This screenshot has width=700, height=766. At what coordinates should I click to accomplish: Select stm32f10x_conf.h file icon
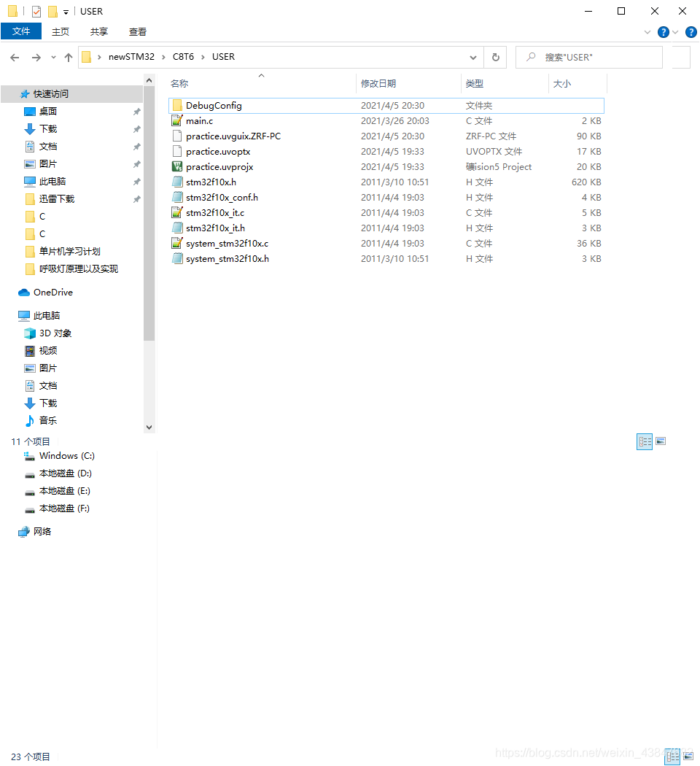pyautogui.click(x=177, y=198)
